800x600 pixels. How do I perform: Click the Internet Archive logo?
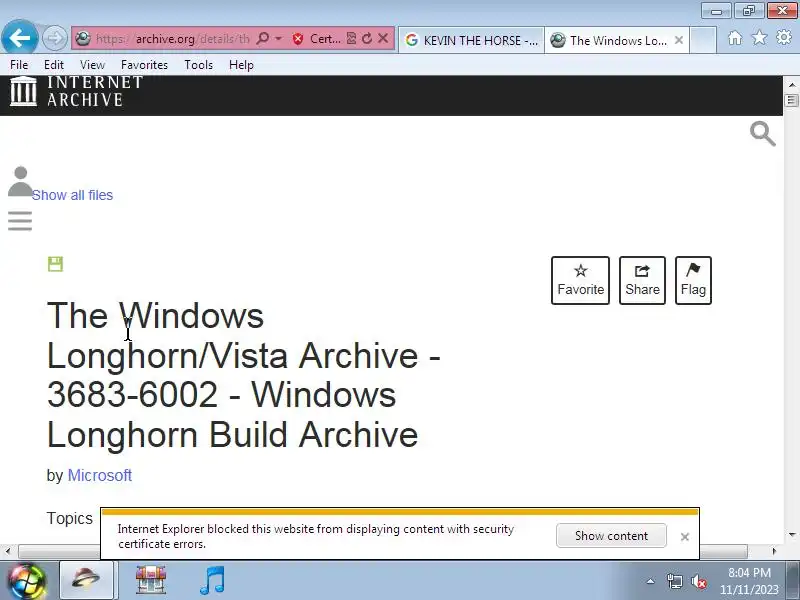tap(77, 91)
